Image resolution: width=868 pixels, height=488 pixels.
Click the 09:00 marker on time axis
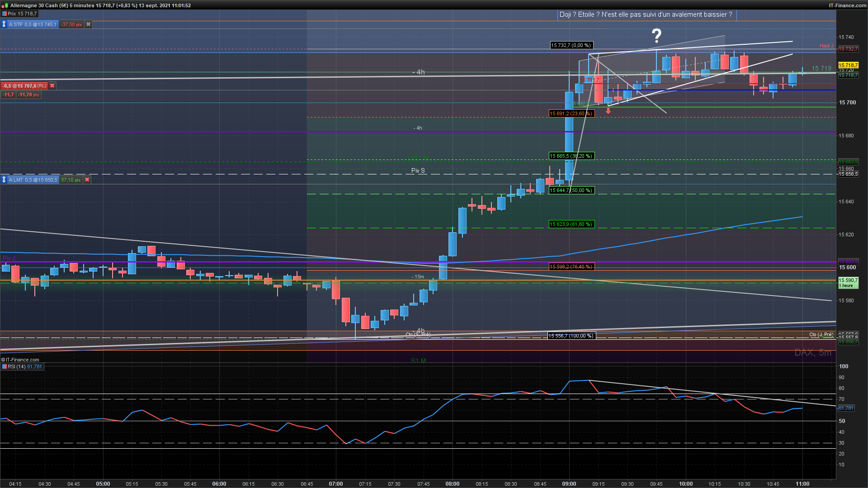point(569,483)
